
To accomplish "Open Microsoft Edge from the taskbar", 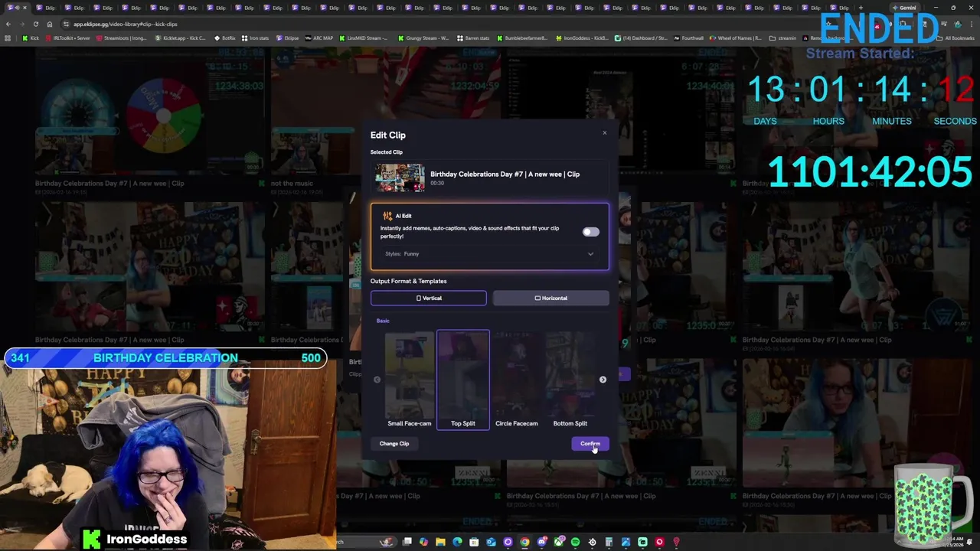I will pyautogui.click(x=457, y=542).
